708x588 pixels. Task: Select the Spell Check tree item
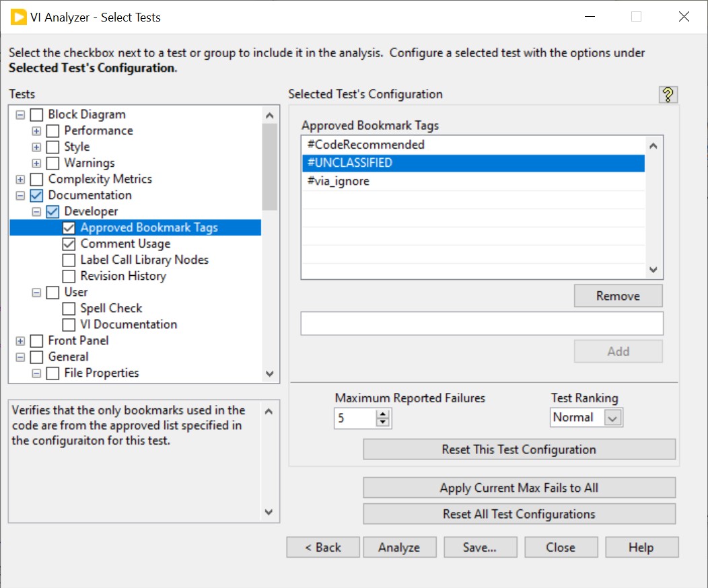(x=111, y=308)
